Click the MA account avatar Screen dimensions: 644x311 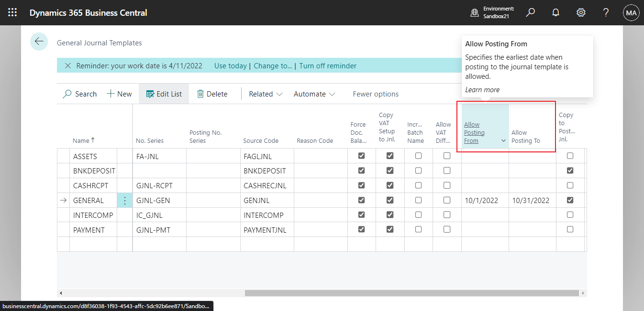631,12
